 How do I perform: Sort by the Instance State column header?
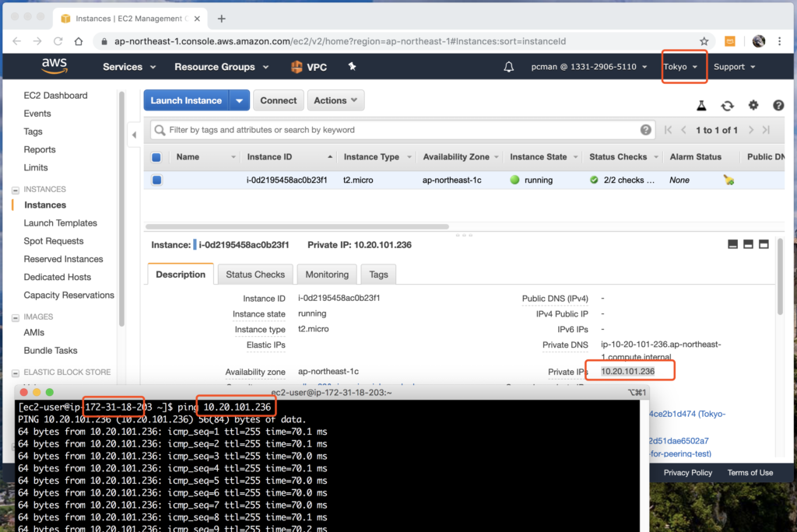coord(543,157)
